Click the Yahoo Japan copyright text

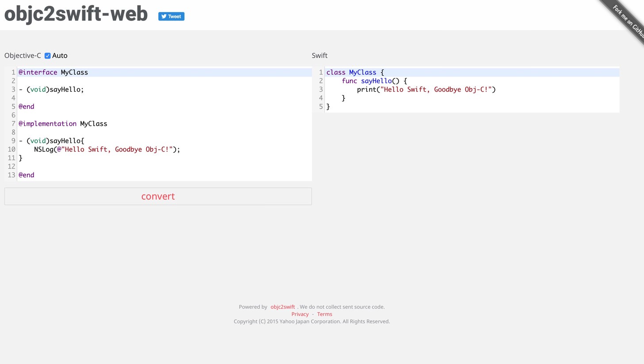[x=312, y=321]
